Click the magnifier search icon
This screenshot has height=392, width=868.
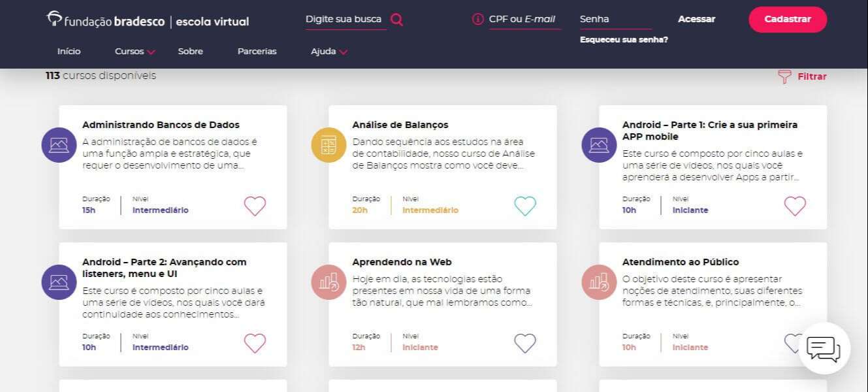396,20
